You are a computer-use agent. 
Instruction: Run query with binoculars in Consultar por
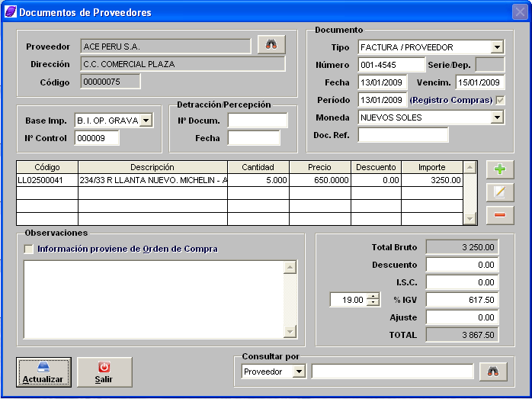[x=493, y=372]
